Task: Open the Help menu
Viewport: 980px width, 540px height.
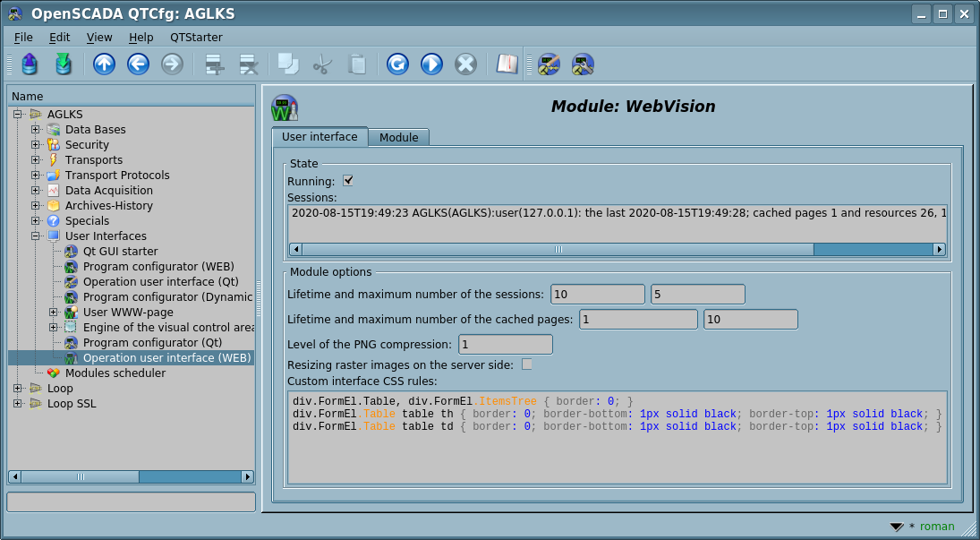Action: [141, 38]
